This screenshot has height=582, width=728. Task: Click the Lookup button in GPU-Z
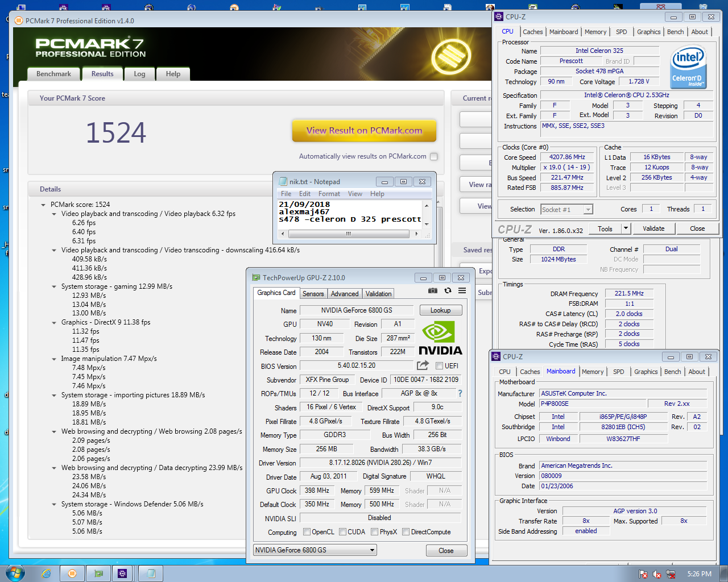[x=441, y=310]
